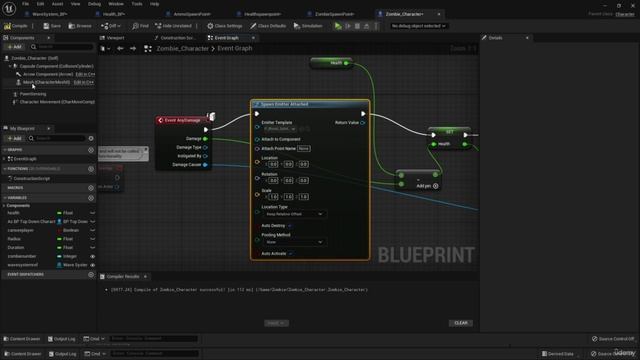
Task: Toggle visibility eye for zombienumber variable
Action: click(93, 256)
